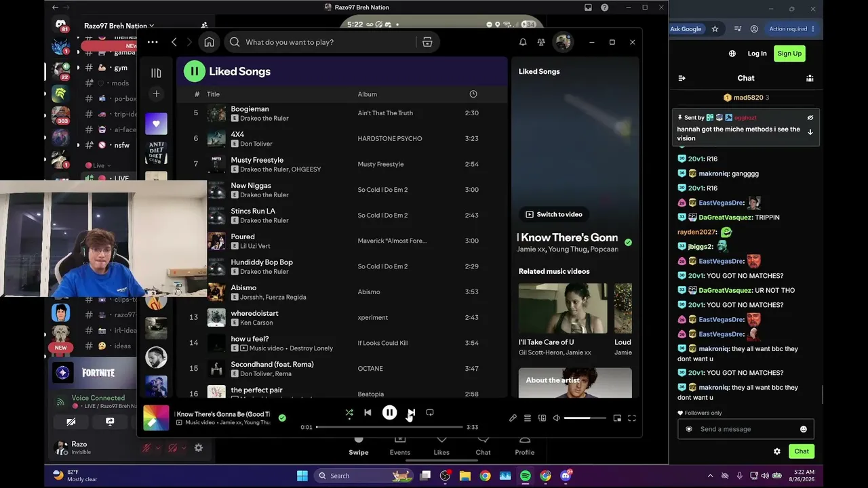Toggle Discord headphone deafen
This screenshot has height=488, width=868.
click(x=172, y=448)
